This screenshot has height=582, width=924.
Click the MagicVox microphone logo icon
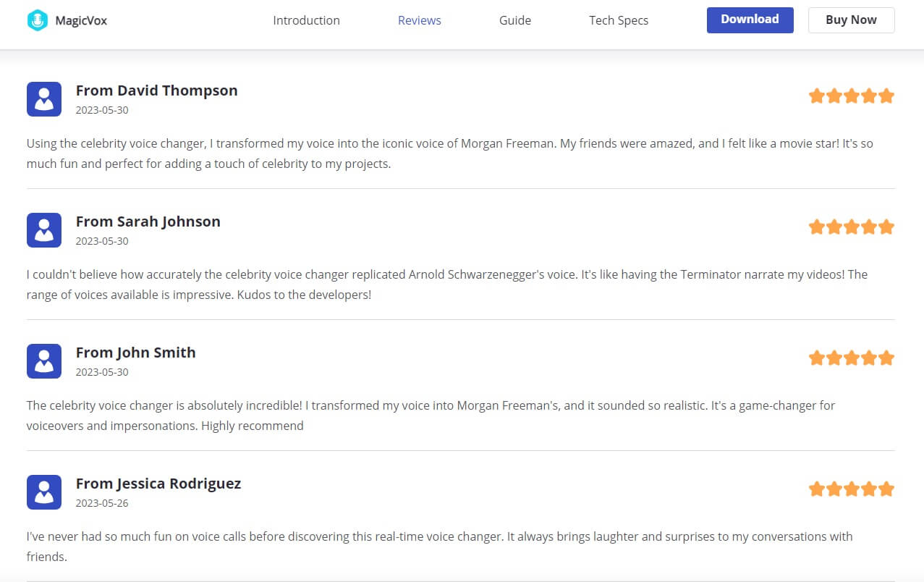coord(37,20)
